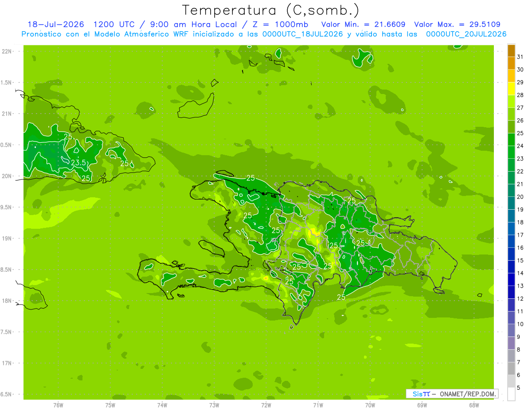This screenshot has height=411, width=532.
Task: Click the colorbar label "29"
Action: (x=520, y=82)
